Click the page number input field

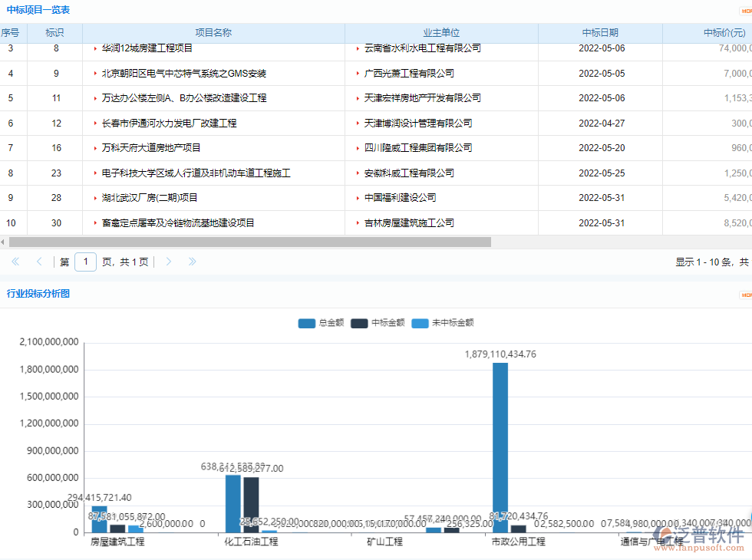click(x=85, y=262)
